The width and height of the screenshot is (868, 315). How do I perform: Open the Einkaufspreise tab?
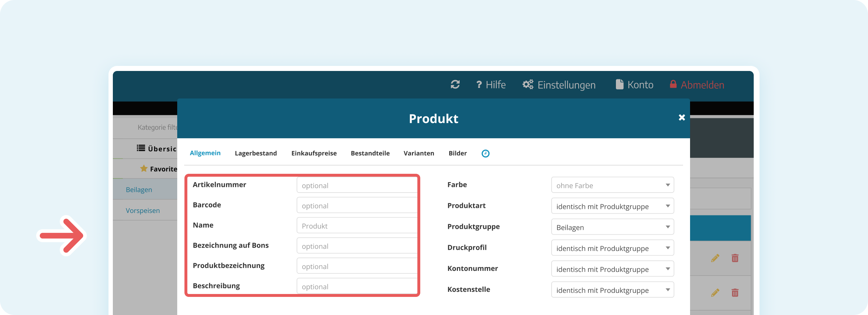[314, 153]
